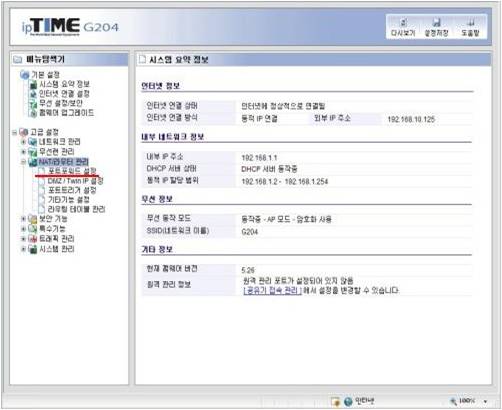Collapse the 고급 설정 tree node
Image resolution: width=502 pixels, height=410 pixels.
(14, 133)
